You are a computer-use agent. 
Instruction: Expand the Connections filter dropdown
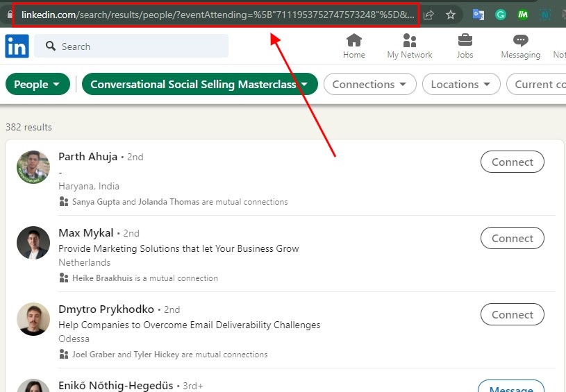(370, 84)
